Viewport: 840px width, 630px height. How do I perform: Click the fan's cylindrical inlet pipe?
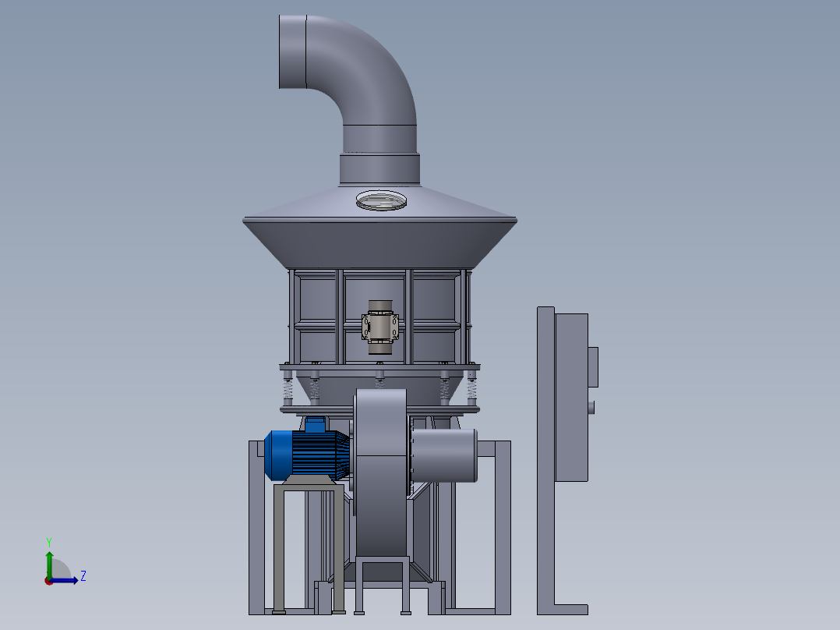(x=444, y=455)
